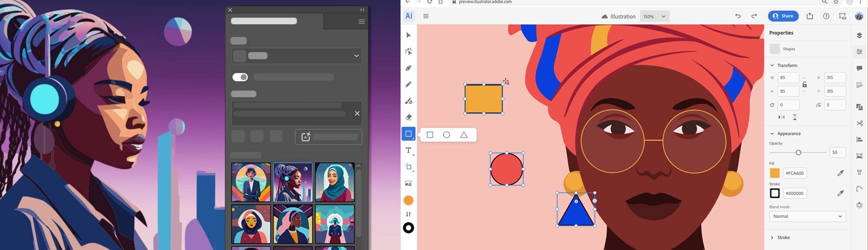The image size is (868, 250).
Task: Open the hamburger menu beside Ai logo
Action: [425, 16]
